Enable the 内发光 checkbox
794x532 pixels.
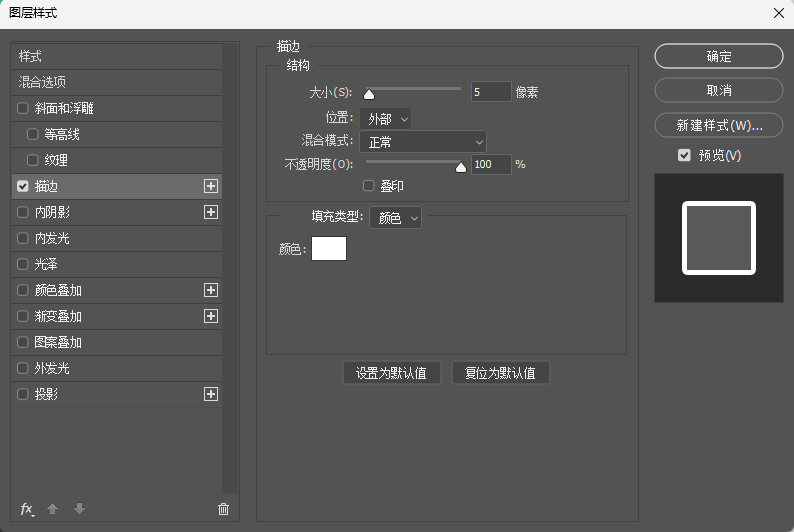click(x=23, y=238)
